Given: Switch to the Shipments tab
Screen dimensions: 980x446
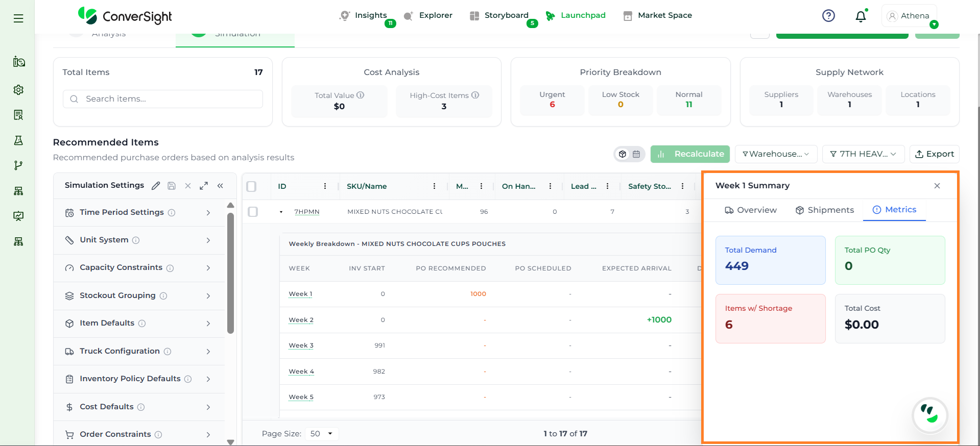Looking at the screenshot, I should click(x=824, y=210).
